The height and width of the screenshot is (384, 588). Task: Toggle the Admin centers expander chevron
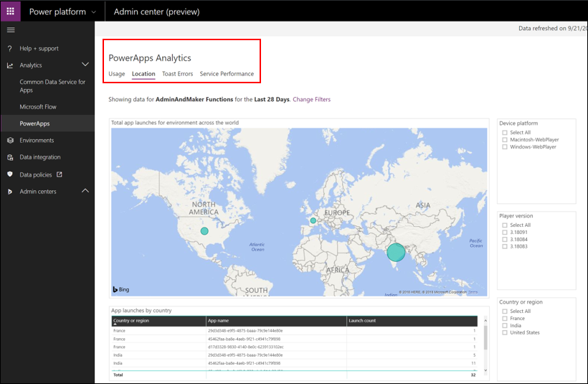pos(85,191)
